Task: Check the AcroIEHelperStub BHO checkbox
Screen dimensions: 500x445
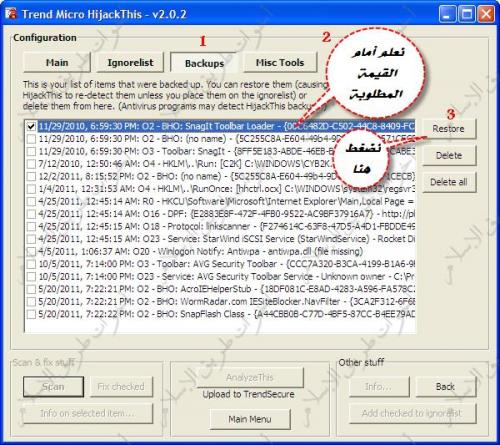Action: (x=31, y=289)
